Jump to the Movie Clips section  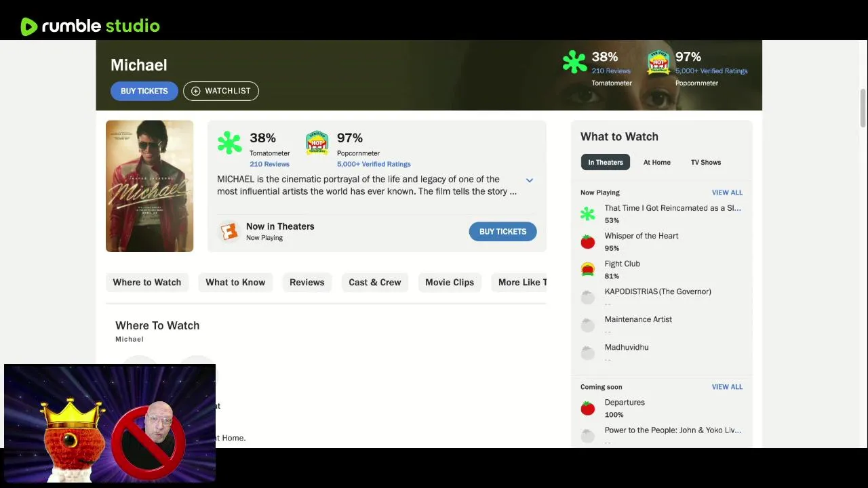(450, 282)
